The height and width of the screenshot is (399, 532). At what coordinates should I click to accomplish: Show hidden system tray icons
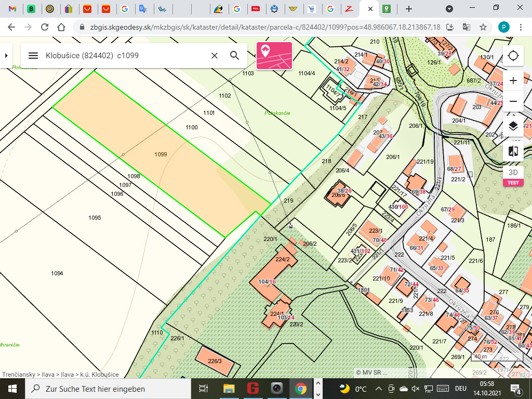[x=378, y=389]
